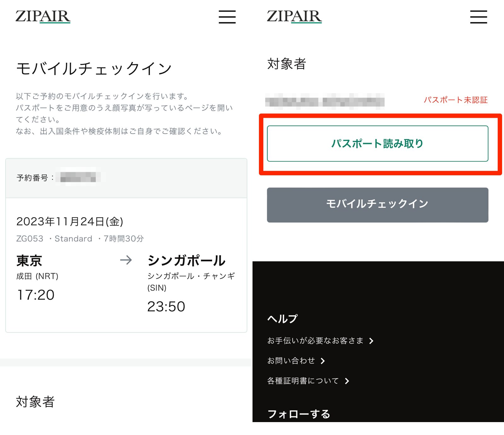The width and height of the screenshot is (504, 435).
Task: Click ZIPAIR logo on left screen
Action: point(43,17)
